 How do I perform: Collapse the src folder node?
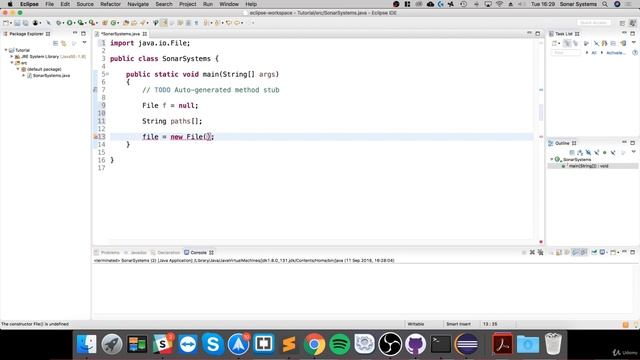click(x=12, y=63)
